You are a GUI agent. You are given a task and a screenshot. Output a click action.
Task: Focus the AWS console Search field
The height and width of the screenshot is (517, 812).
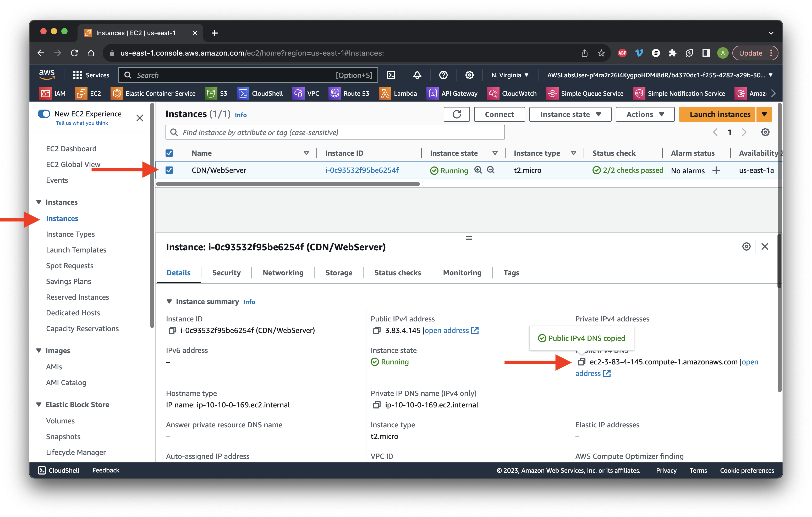pyautogui.click(x=248, y=75)
